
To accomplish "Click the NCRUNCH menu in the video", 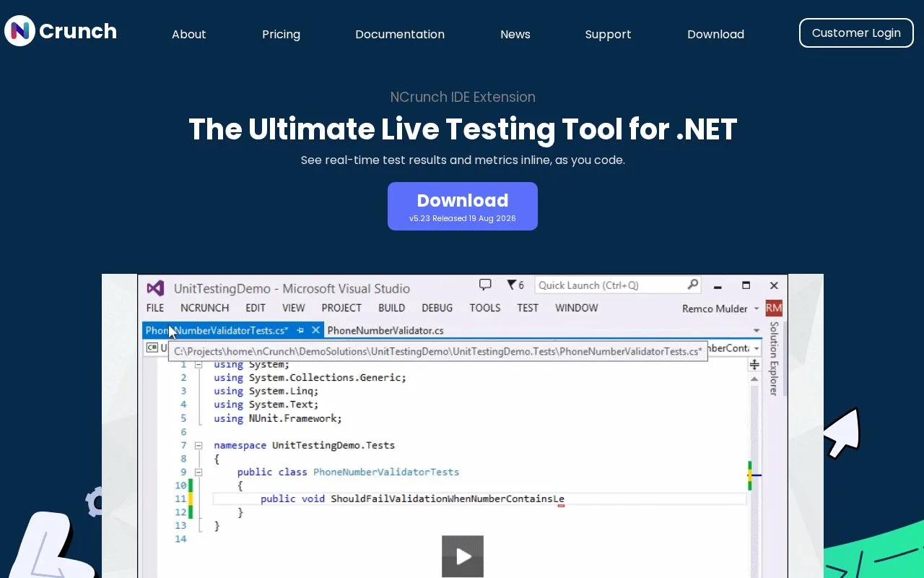I will [x=204, y=308].
